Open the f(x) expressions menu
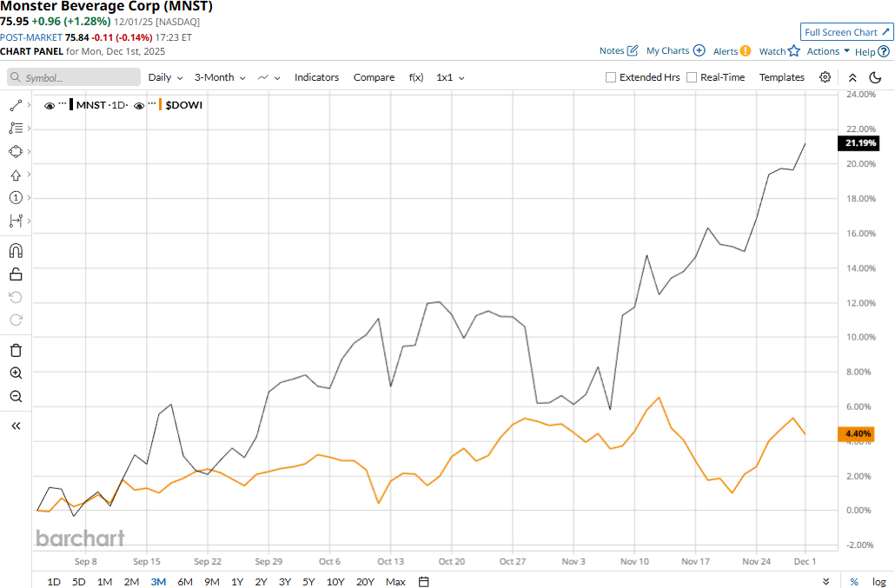 (x=416, y=77)
